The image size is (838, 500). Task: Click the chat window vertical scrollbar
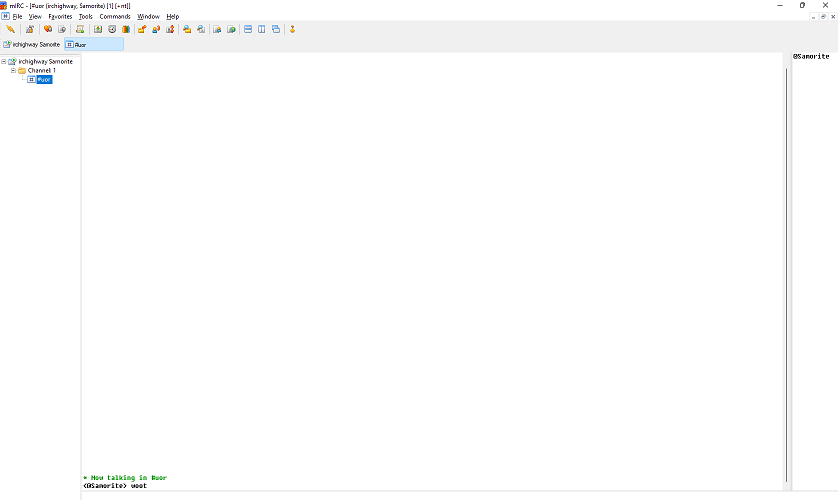point(787,275)
